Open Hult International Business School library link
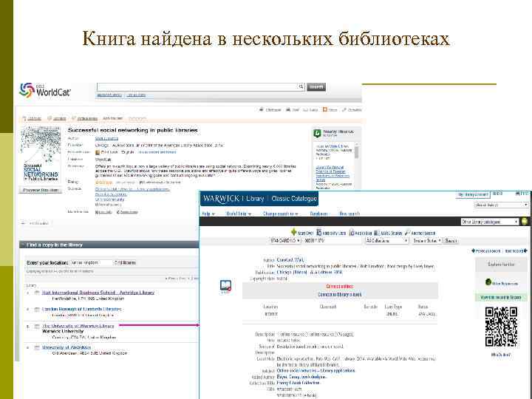Screen dimensions: 532x399 [98, 293]
